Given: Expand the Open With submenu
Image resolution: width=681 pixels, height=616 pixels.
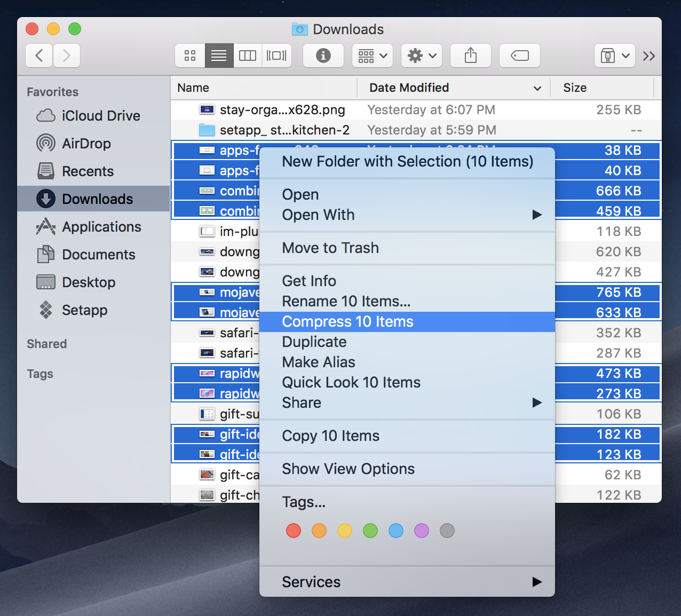Looking at the screenshot, I should coord(318,215).
